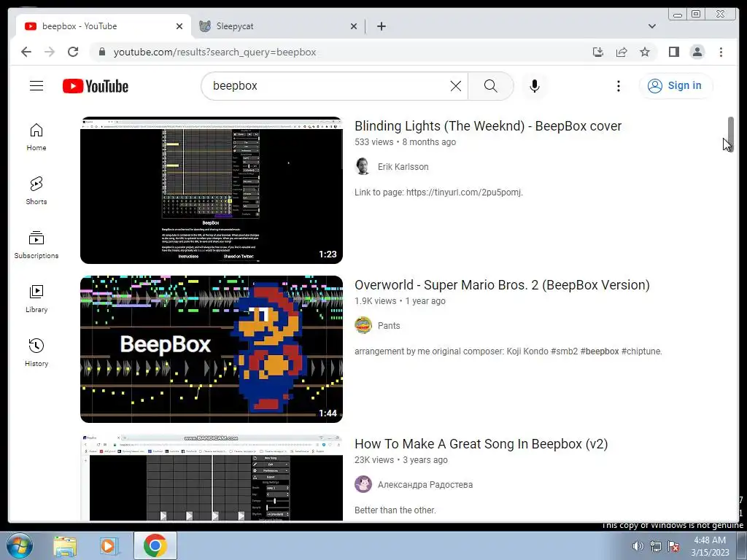Image resolution: width=747 pixels, height=560 pixels.
Task: Open the Windows Start menu
Action: click(x=20, y=545)
